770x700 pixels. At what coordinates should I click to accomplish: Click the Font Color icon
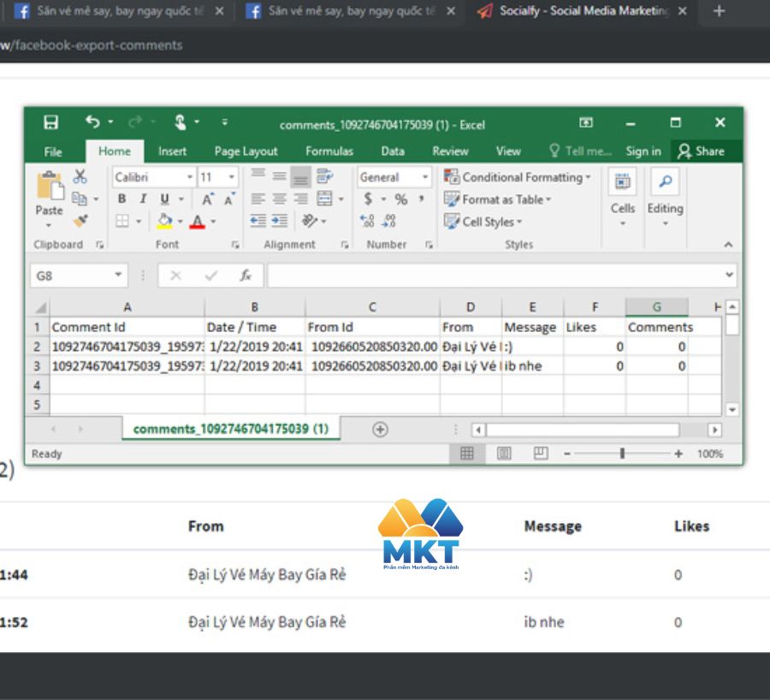coord(195,221)
